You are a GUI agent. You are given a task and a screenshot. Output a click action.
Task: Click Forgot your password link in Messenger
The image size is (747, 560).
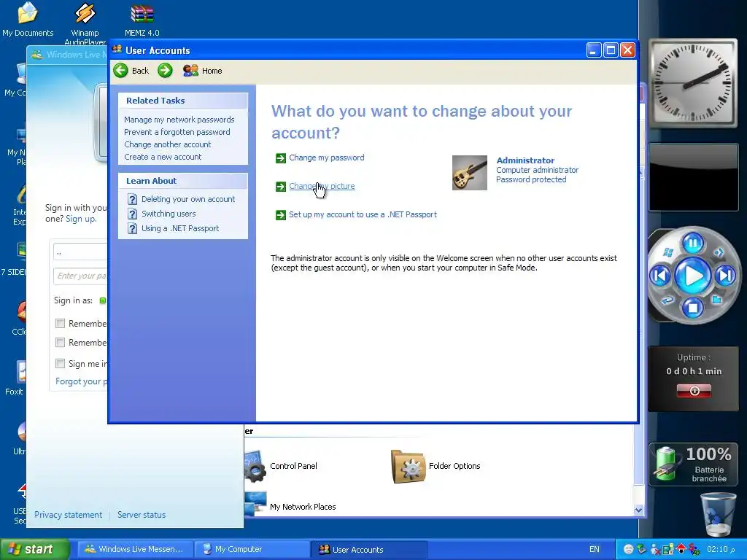[81, 381]
